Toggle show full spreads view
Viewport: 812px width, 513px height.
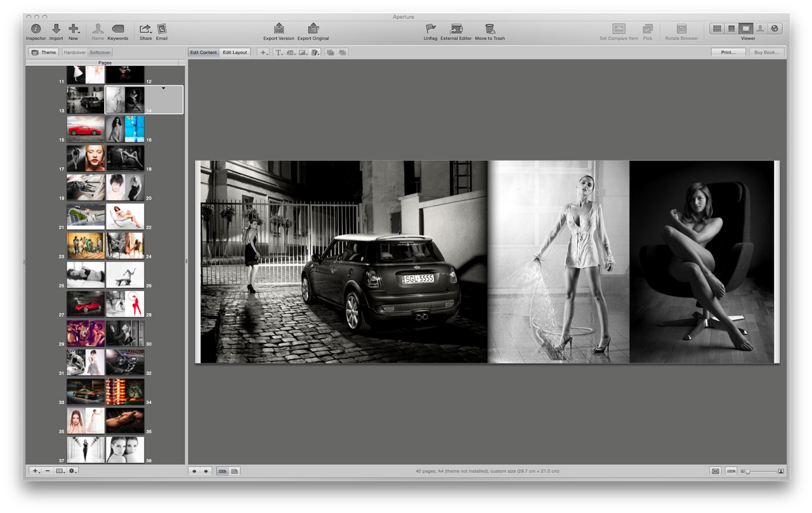click(x=223, y=471)
